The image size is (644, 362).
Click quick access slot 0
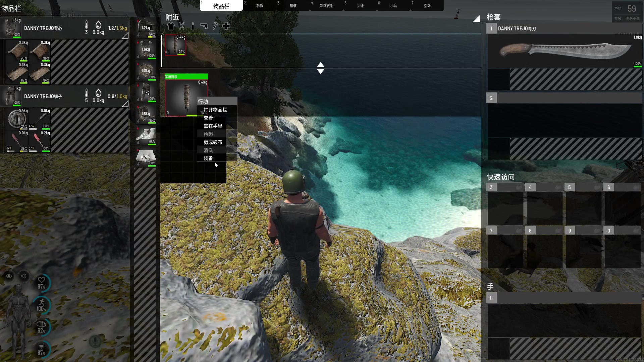(x=623, y=247)
